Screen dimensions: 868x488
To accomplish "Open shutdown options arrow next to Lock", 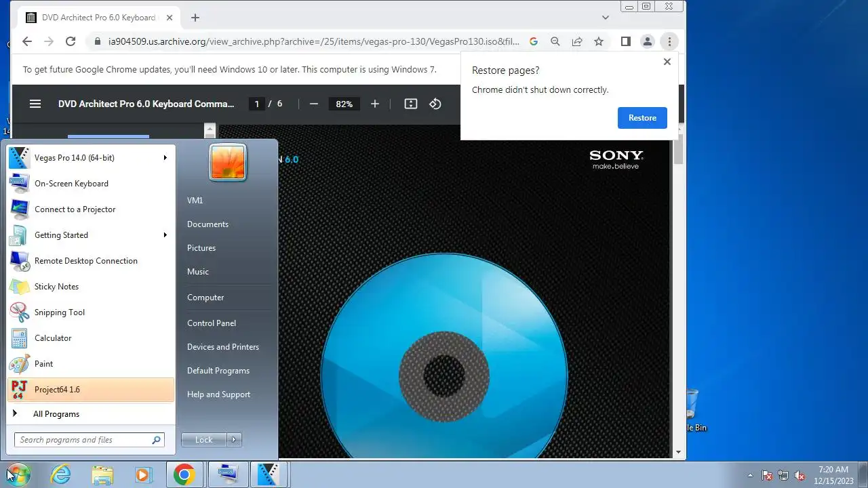I will tap(234, 440).
